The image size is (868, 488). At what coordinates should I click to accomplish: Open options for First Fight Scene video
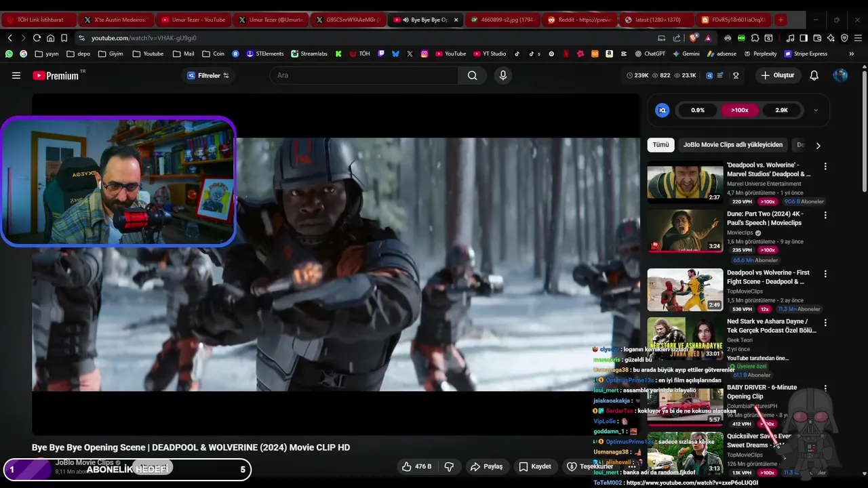pyautogui.click(x=825, y=274)
